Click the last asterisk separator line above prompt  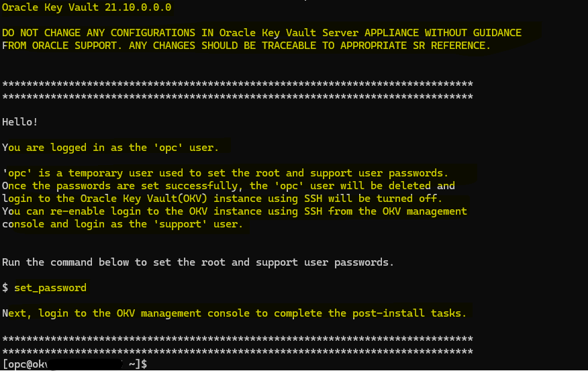tap(238, 352)
